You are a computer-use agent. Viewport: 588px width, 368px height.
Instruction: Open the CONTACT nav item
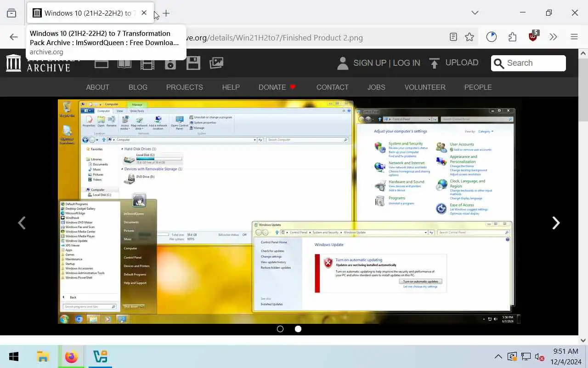pos(332,87)
